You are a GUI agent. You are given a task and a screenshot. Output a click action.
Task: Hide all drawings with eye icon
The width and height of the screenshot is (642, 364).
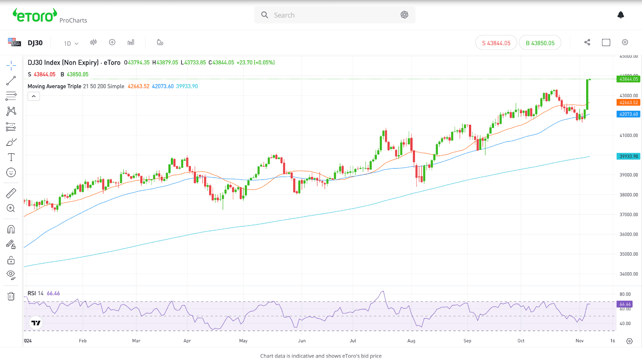(11, 275)
